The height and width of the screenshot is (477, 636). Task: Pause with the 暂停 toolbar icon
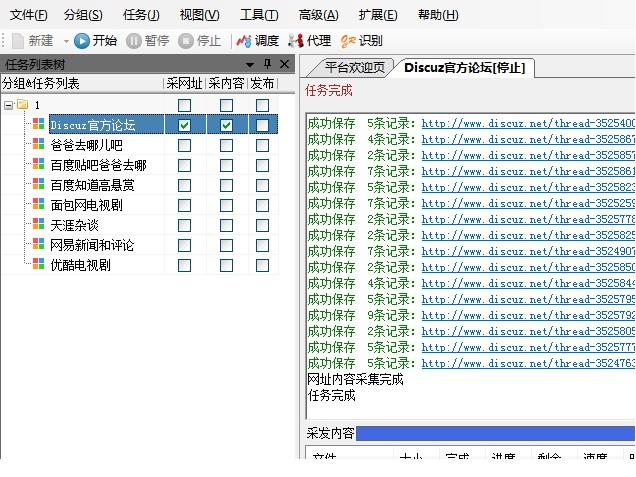click(x=133, y=41)
